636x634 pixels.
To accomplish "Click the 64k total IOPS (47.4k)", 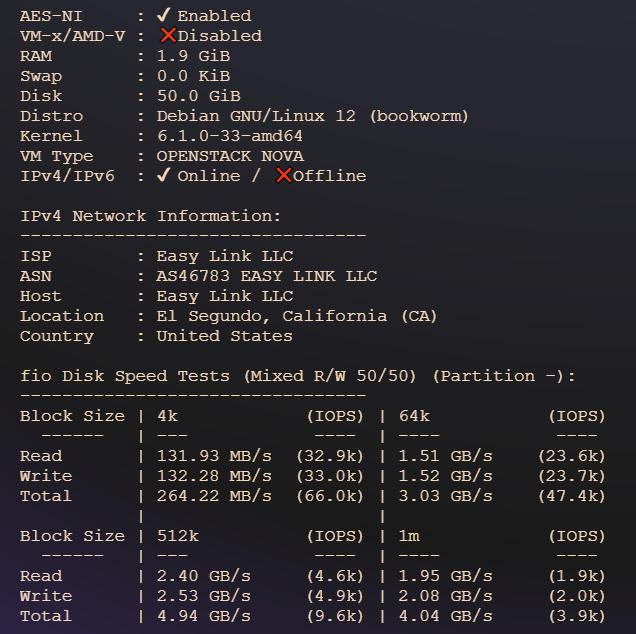I will click(572, 496).
